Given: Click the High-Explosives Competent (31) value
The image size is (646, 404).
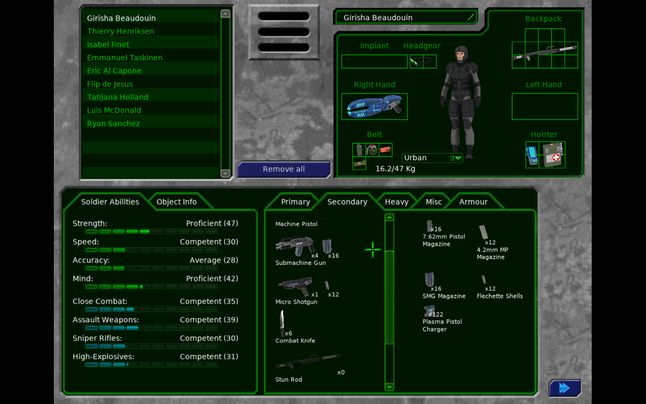Looking at the screenshot, I should coord(208,357).
